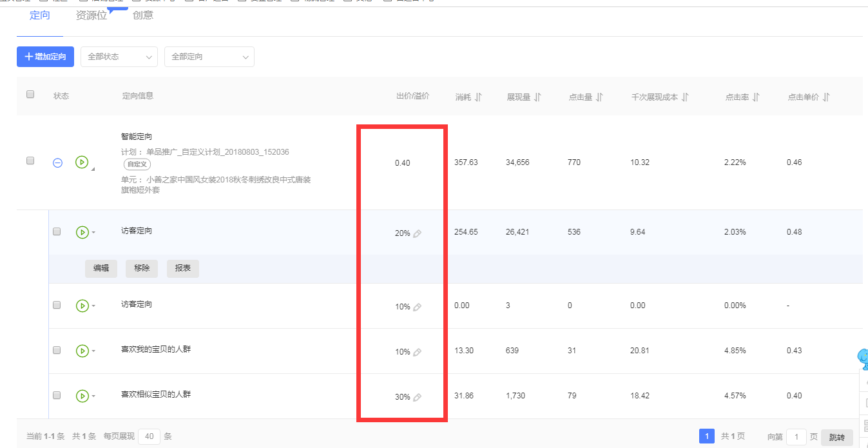Screen dimensions: 868x448
Task: Switch to the 创意 tab
Action: (143, 15)
